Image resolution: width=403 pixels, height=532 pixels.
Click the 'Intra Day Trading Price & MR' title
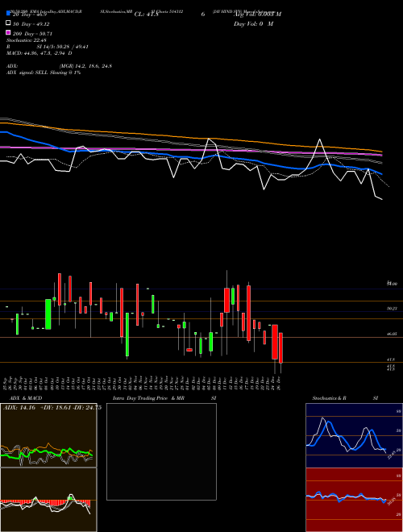point(148,398)
